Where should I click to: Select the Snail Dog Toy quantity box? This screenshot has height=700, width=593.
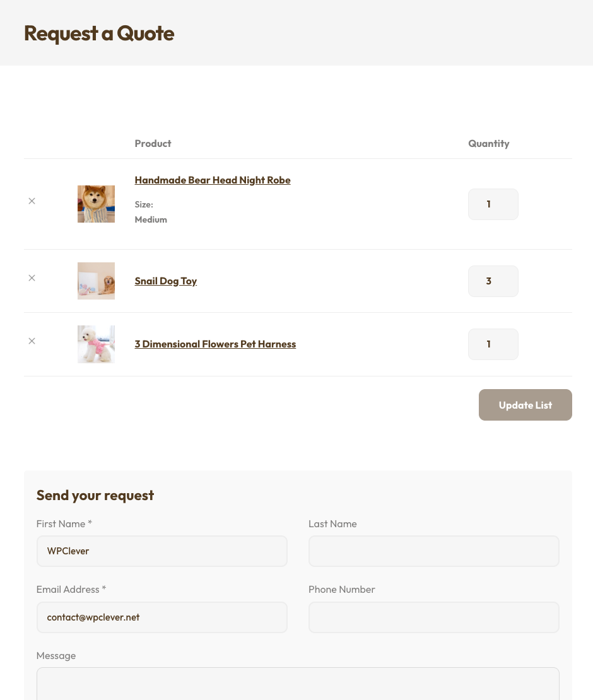493,281
